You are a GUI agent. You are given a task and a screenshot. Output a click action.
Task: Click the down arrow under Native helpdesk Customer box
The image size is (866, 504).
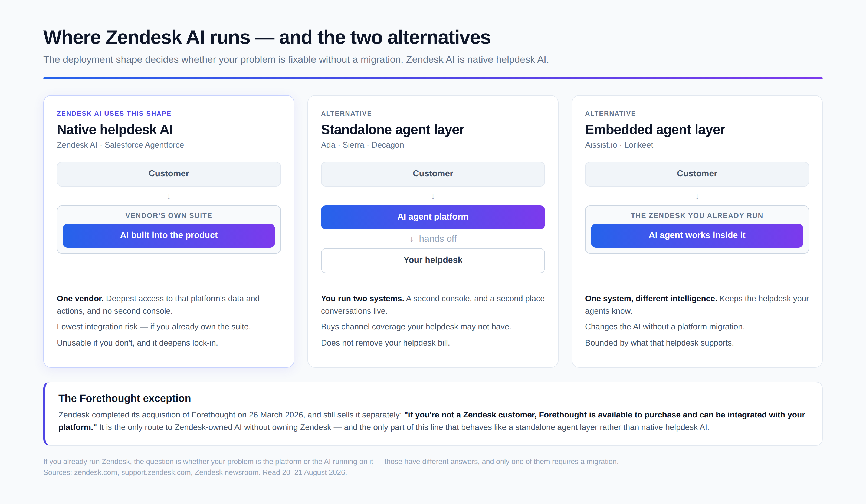point(169,196)
